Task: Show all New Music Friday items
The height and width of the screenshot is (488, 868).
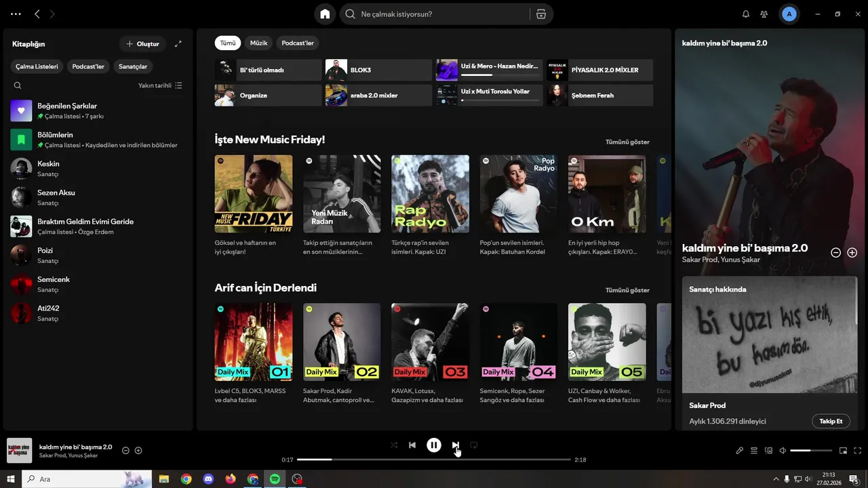Action: (x=627, y=142)
